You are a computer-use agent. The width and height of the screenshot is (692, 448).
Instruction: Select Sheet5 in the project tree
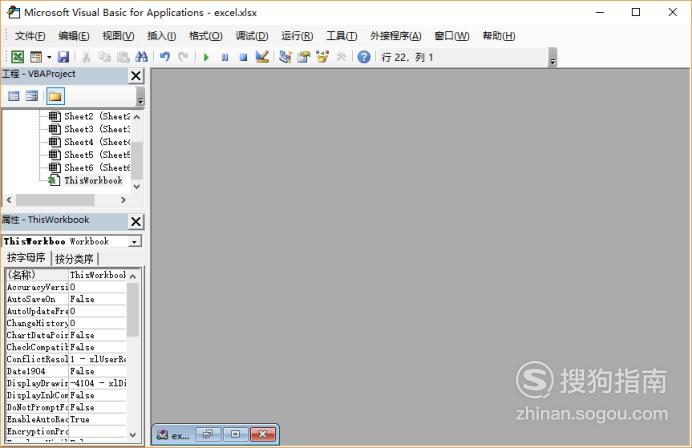tap(90, 155)
